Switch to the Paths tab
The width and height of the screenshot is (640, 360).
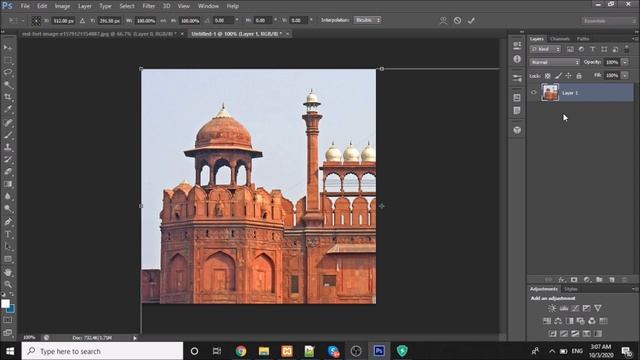(583, 39)
